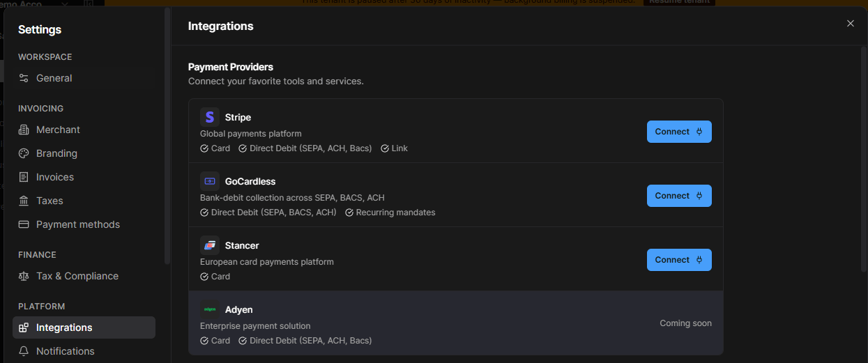Click GoCardless Recurring mandates tag
This screenshot has width=868, height=363.
point(390,213)
